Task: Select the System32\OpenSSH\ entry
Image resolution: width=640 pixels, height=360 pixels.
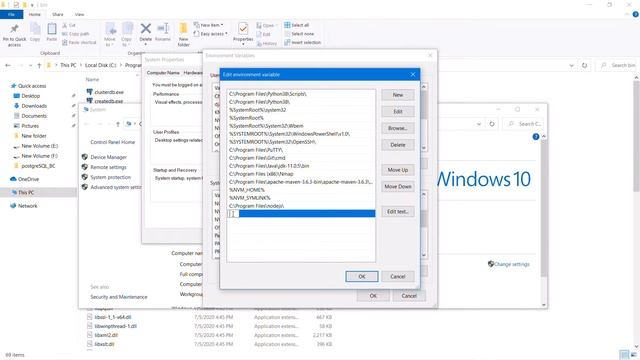Action: pos(301,142)
